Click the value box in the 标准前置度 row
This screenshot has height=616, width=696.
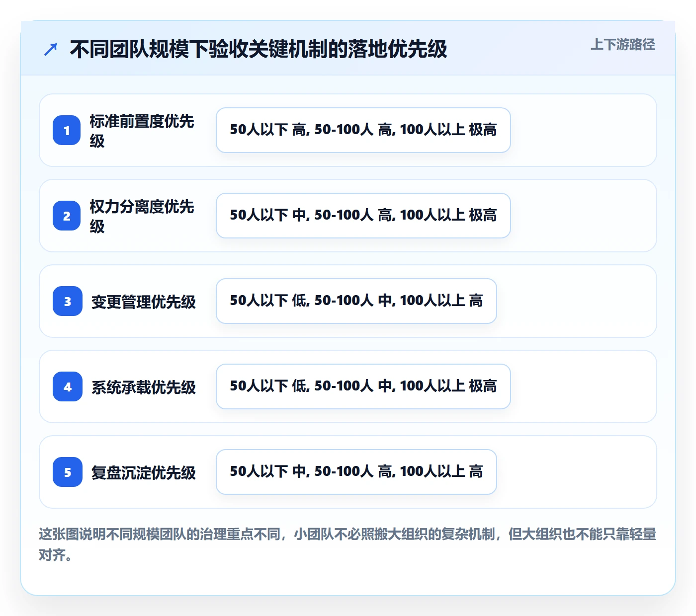[x=363, y=130]
